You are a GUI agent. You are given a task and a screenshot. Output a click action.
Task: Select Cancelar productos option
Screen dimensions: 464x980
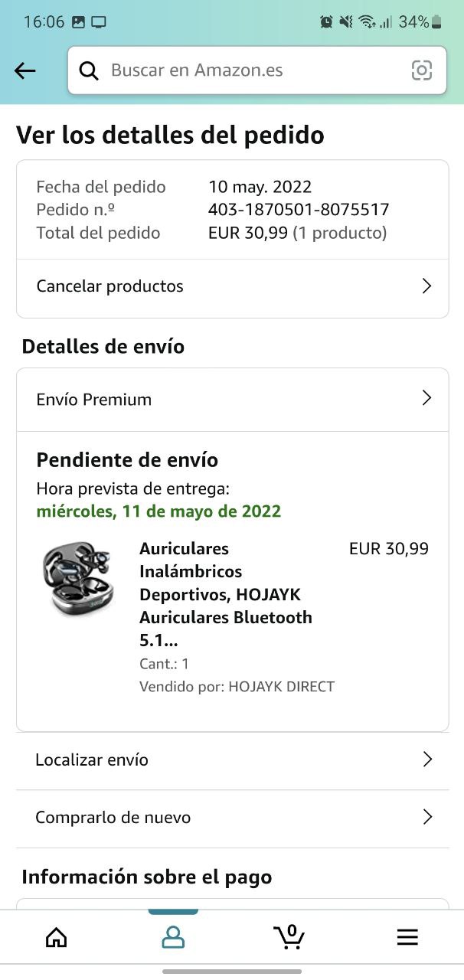pyautogui.click(x=233, y=287)
